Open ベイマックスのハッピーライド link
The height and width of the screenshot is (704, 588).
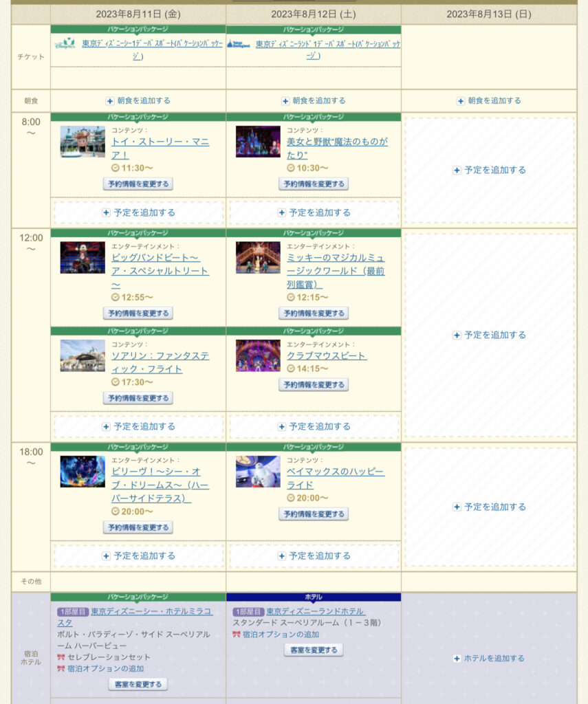(x=336, y=478)
